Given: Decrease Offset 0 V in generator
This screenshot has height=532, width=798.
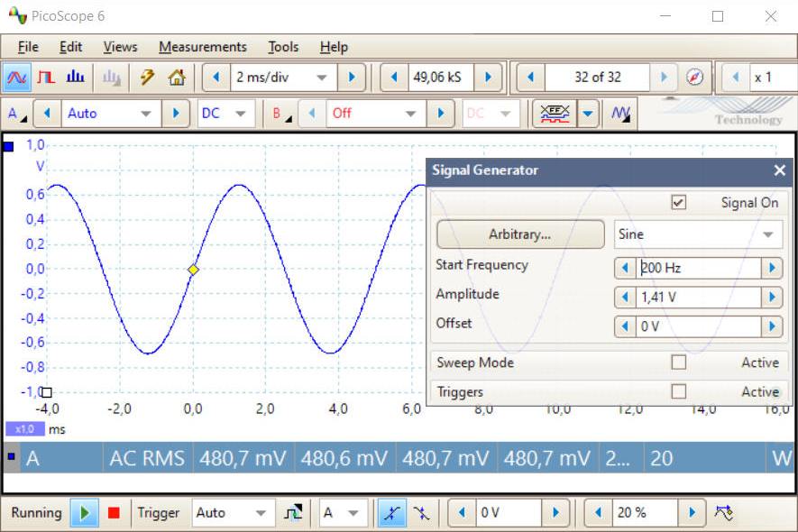Looking at the screenshot, I should click(625, 326).
